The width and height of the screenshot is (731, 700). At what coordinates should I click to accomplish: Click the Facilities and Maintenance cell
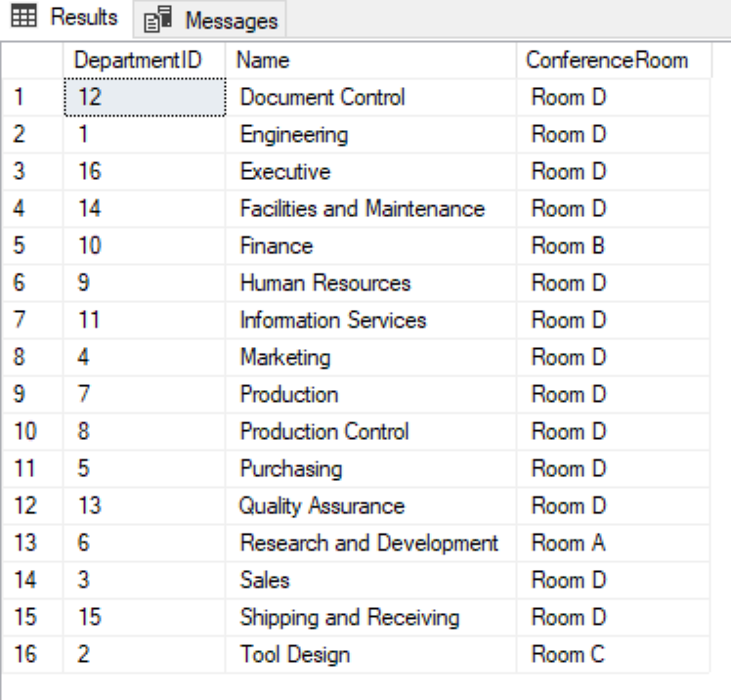point(370,208)
